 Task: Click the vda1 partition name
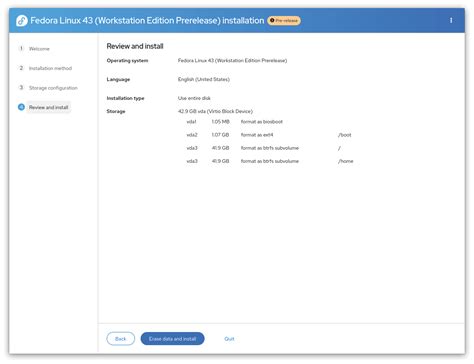[x=191, y=122]
